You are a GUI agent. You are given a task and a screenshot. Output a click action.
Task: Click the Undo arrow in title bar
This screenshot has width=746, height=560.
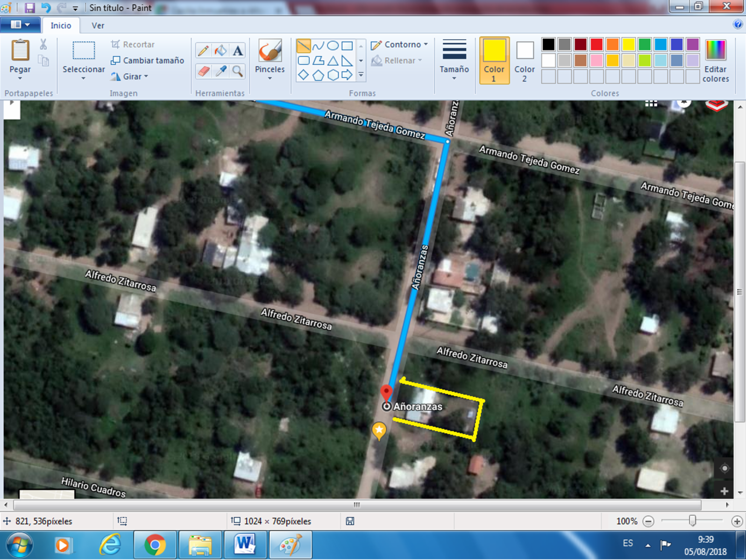[x=46, y=7]
